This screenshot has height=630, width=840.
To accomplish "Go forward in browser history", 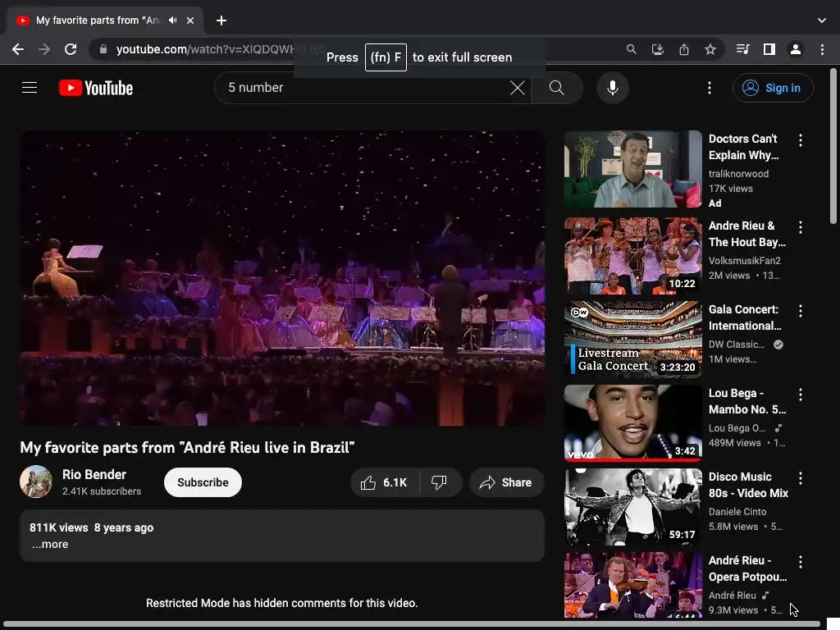I will 44,49.
